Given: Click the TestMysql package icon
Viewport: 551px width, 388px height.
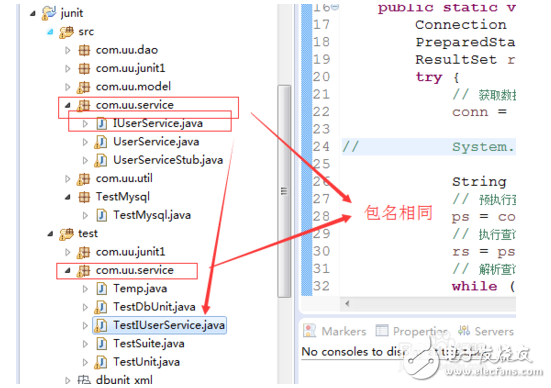Looking at the screenshot, I should [84, 197].
